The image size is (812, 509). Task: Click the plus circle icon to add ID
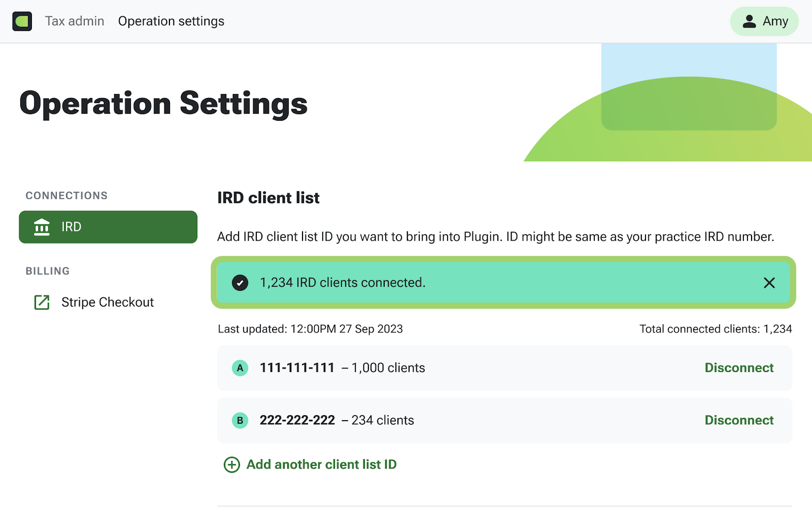pos(232,464)
